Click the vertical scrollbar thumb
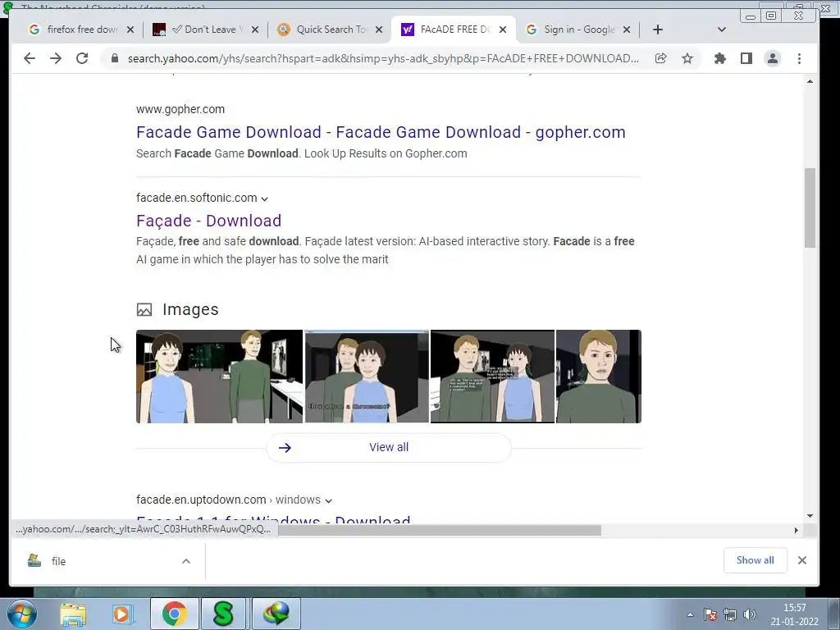 point(810,208)
